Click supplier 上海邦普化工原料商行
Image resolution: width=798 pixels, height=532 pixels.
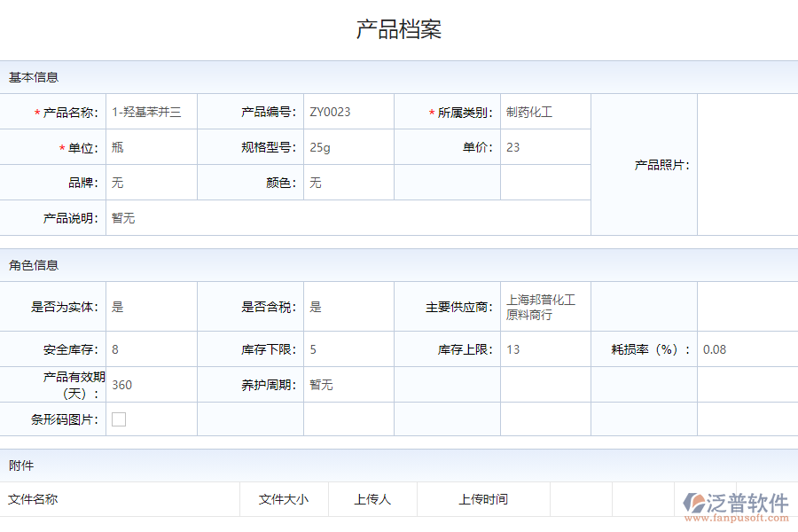(541, 307)
